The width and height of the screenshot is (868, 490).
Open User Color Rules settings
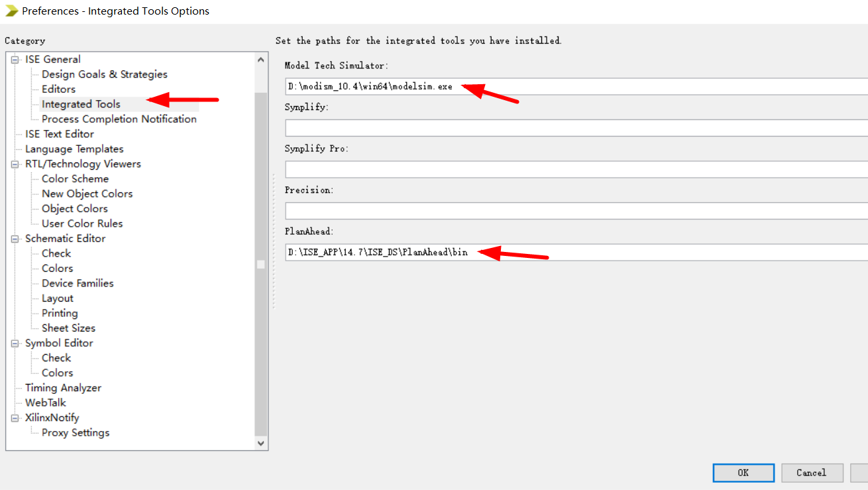click(x=82, y=223)
